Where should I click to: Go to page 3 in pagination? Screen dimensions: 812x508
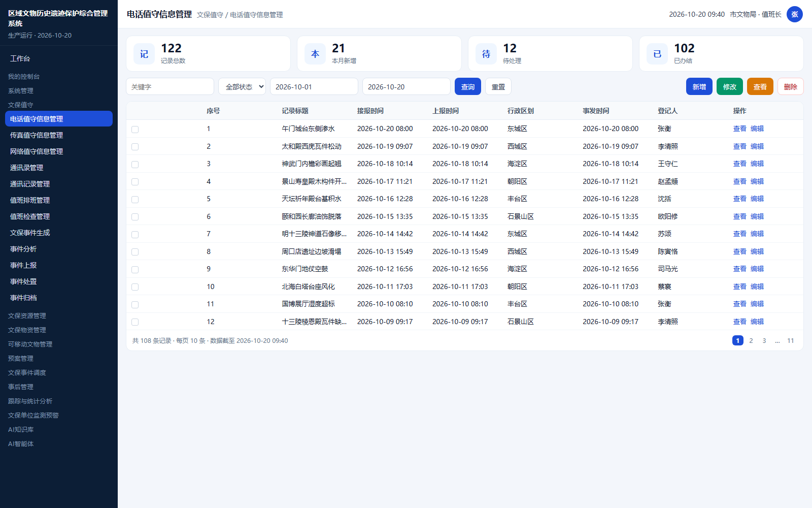(764, 340)
